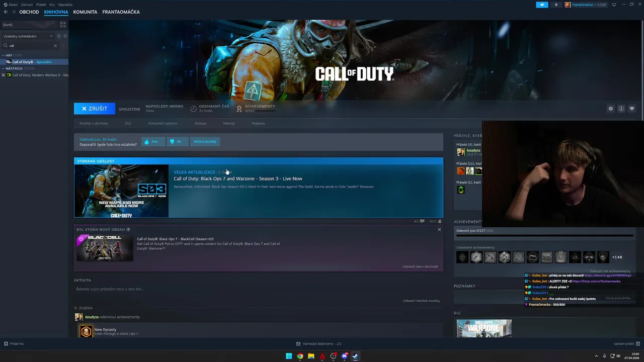Click the recent activity clock filter icon
Viewport: 644px width, 362px height.
coord(58,36)
